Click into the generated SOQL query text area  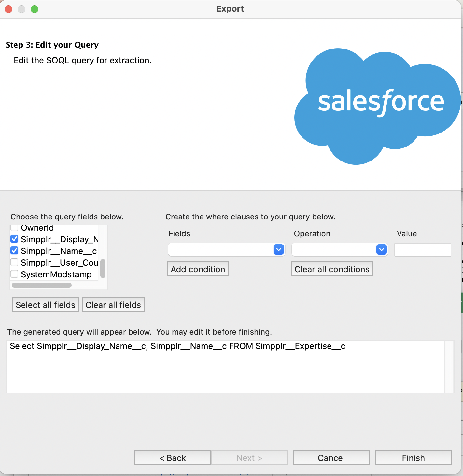pos(225,367)
